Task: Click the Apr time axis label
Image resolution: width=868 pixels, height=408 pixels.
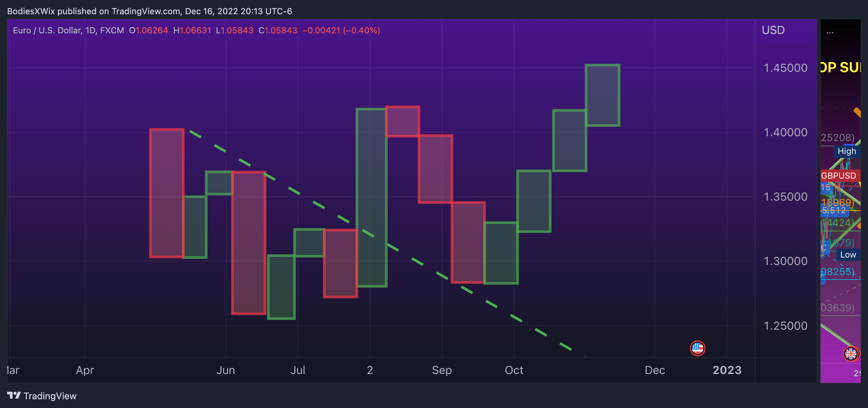Action: pyautogui.click(x=85, y=370)
